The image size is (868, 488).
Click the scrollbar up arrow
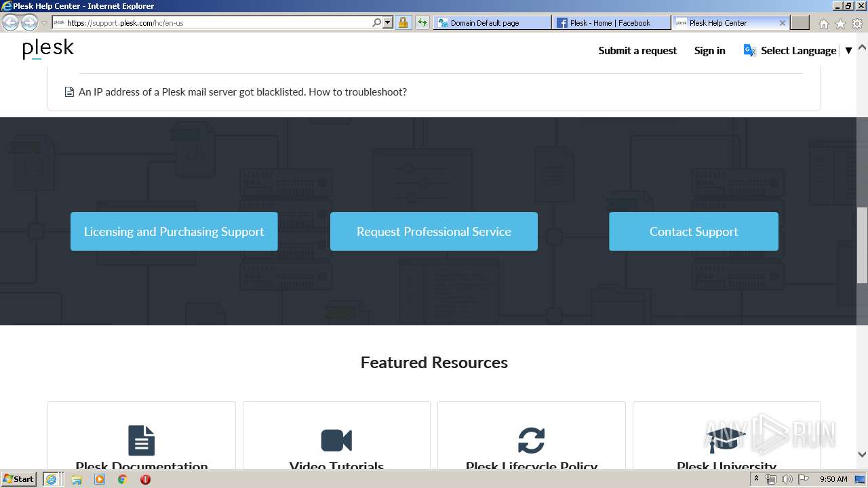pos(862,47)
